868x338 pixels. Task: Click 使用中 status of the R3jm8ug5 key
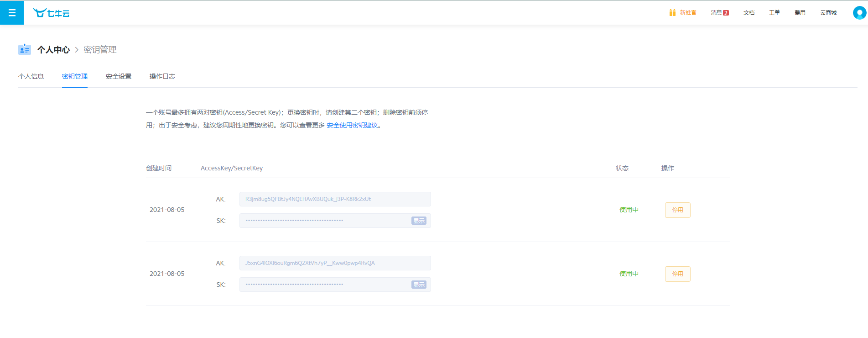tap(629, 210)
